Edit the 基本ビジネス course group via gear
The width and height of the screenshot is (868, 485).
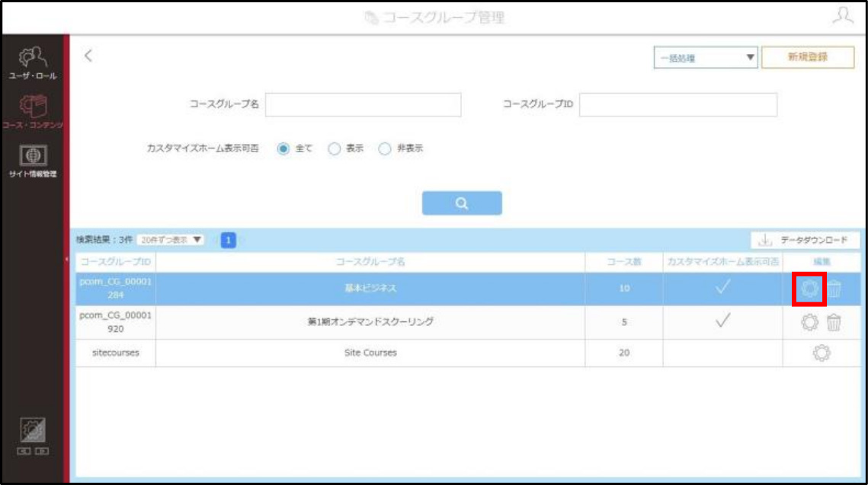pos(809,288)
